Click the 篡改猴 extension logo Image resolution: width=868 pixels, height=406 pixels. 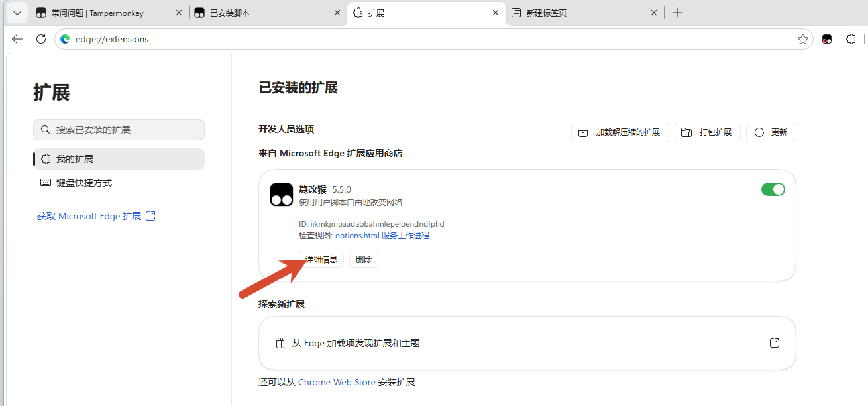coord(282,195)
